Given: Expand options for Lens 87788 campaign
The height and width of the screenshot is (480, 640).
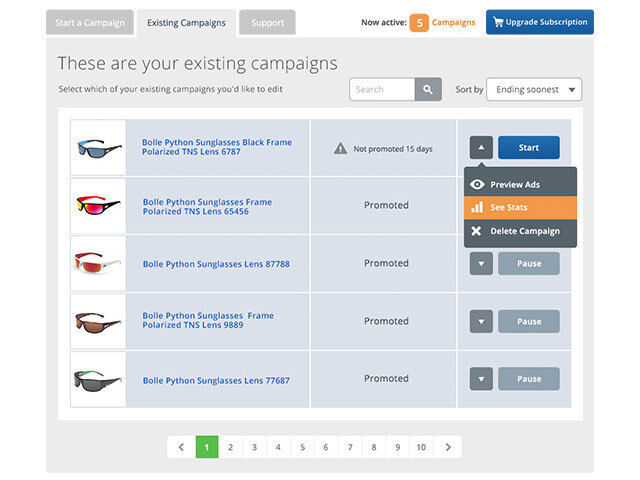Looking at the screenshot, I should 481,264.
